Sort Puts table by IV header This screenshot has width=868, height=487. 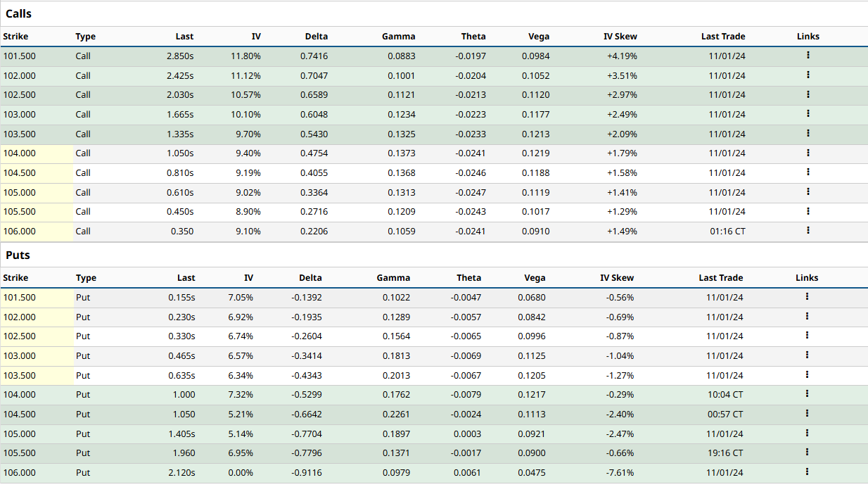click(248, 278)
